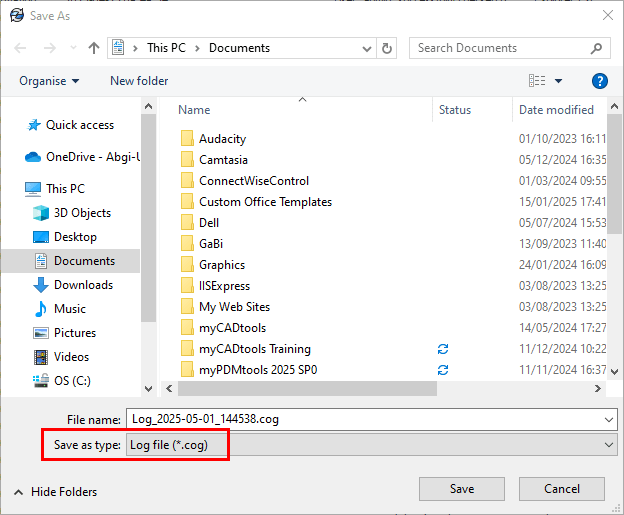Select the Graphics folder icon
This screenshot has width=624, height=515.
point(187,265)
